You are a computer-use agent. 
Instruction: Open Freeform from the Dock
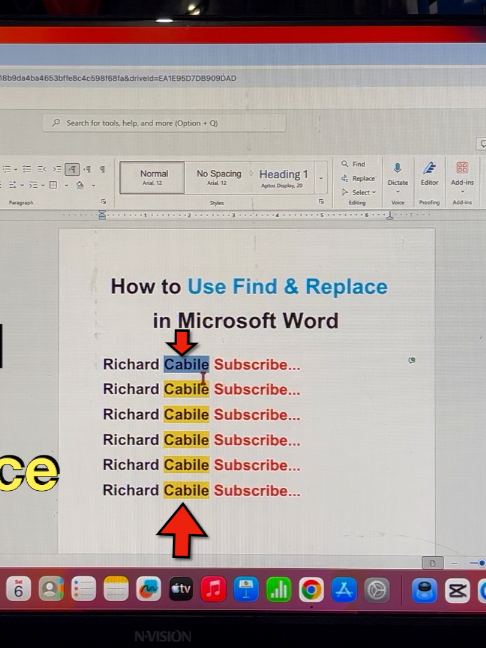tap(149, 589)
